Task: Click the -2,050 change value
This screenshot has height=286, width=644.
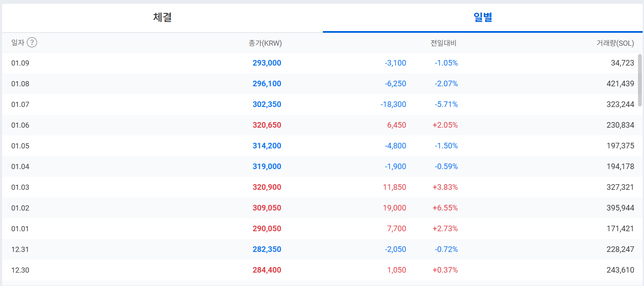Action: (395, 249)
